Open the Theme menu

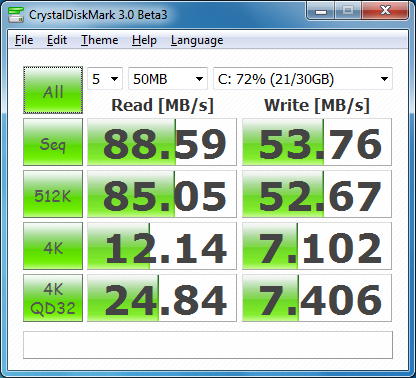point(100,40)
